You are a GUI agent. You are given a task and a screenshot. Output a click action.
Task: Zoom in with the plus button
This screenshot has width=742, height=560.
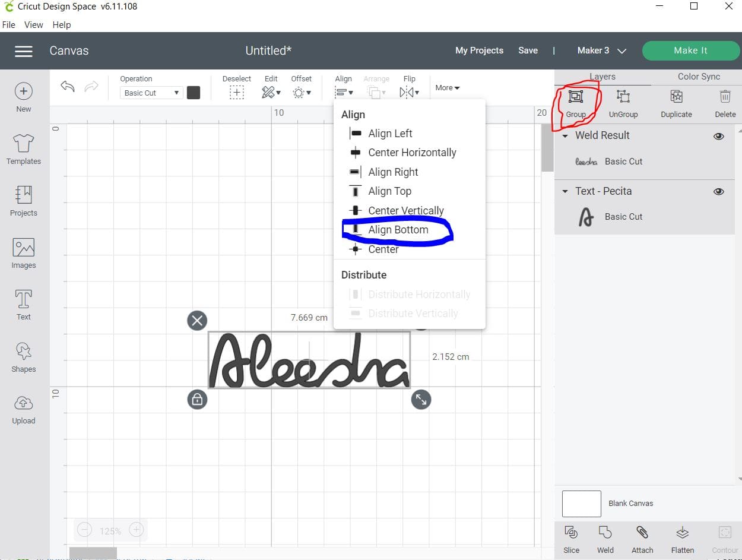(136, 530)
